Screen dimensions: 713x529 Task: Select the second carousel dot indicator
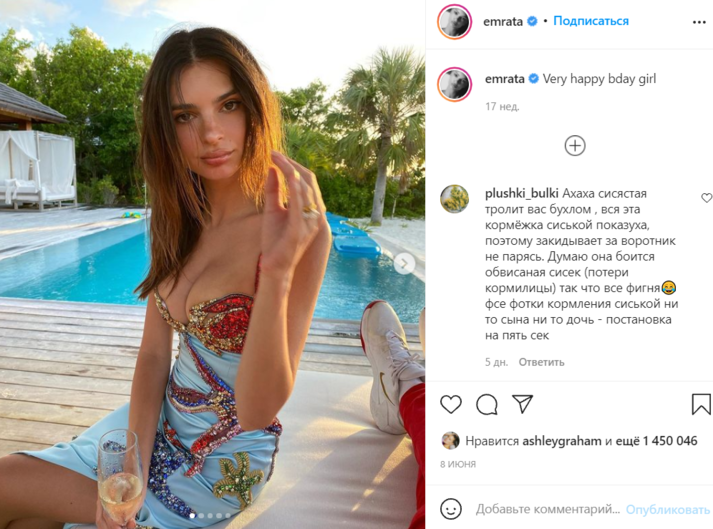coord(201,515)
